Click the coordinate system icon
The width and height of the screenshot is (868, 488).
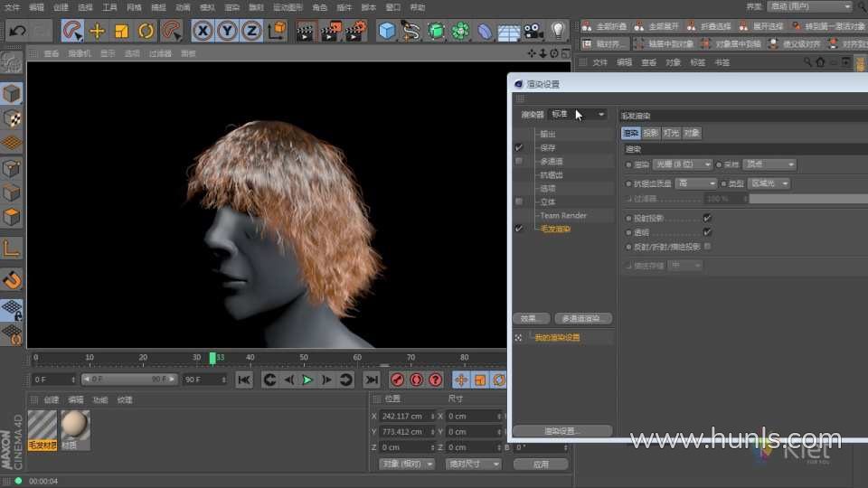(x=277, y=31)
